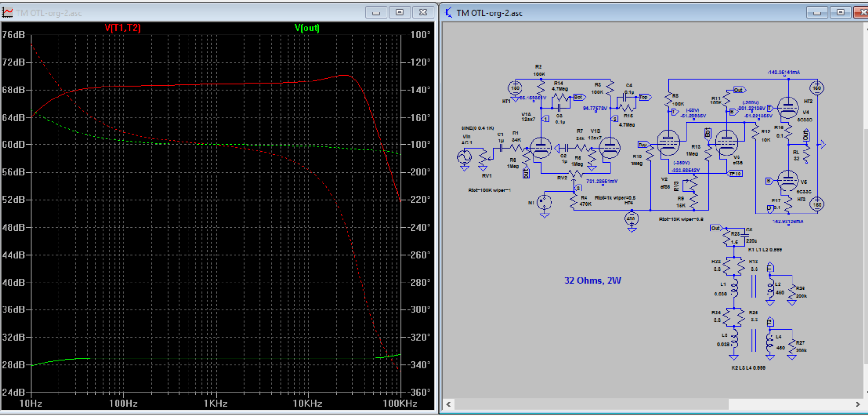The image size is (868, 416).
Task: Select the V4 6C33C output tube
Action: pyautogui.click(x=788, y=108)
